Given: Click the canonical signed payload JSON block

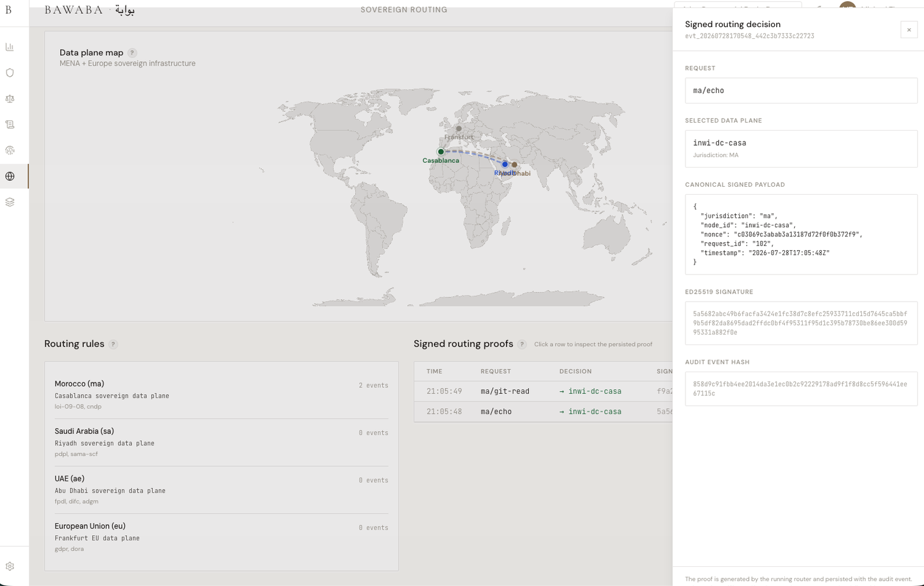Looking at the screenshot, I should tap(801, 234).
